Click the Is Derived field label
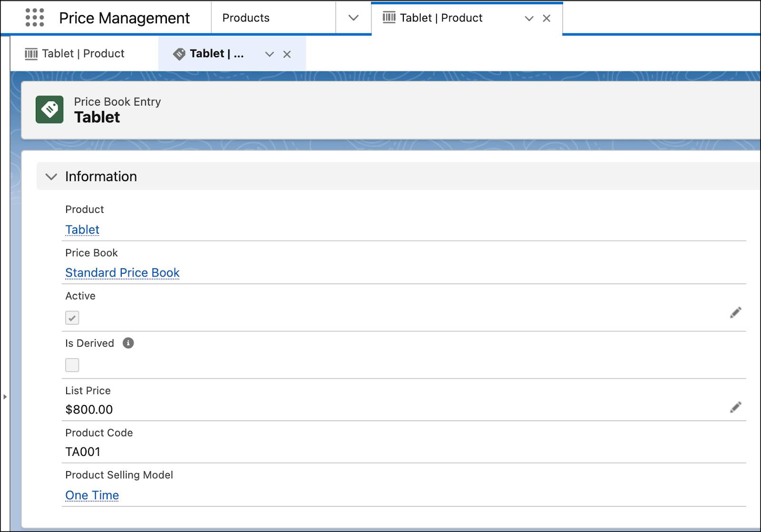Screen dimensions: 761x532 pyautogui.click(x=89, y=343)
